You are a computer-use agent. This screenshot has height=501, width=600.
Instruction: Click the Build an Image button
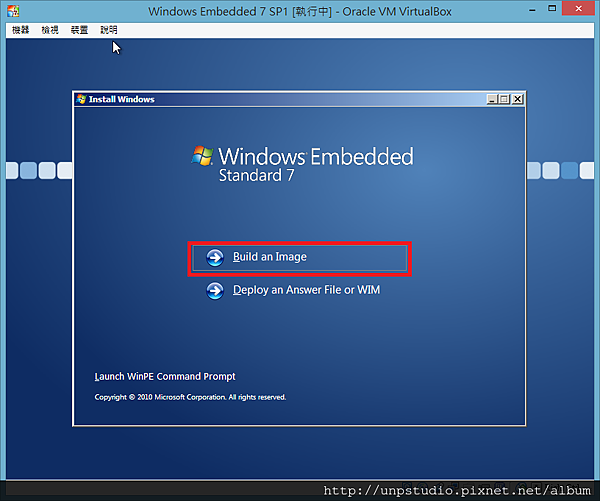point(299,258)
